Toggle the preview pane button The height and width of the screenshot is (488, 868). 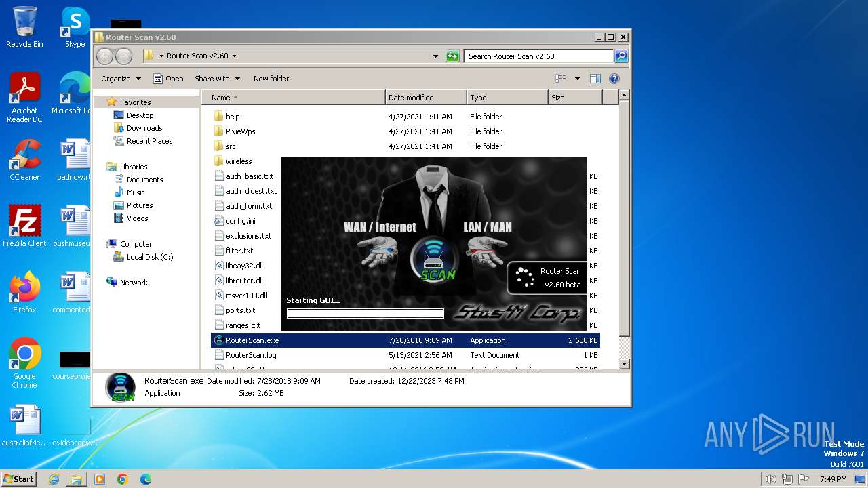595,79
